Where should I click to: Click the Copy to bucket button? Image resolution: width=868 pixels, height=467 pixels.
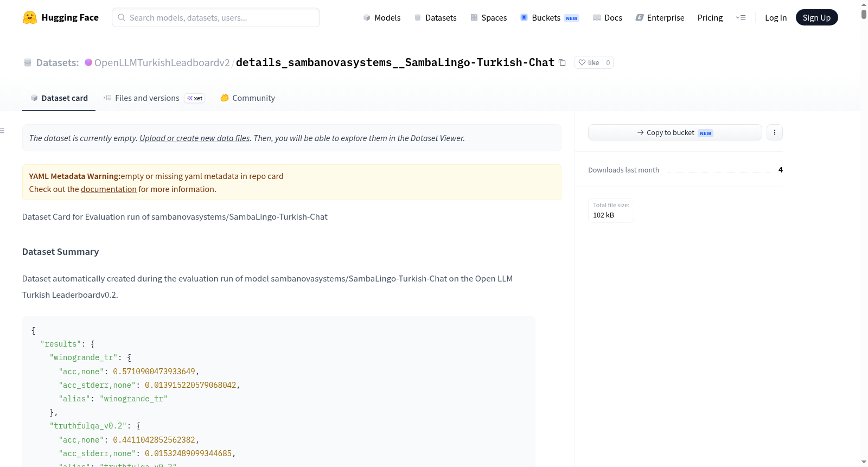(x=675, y=132)
